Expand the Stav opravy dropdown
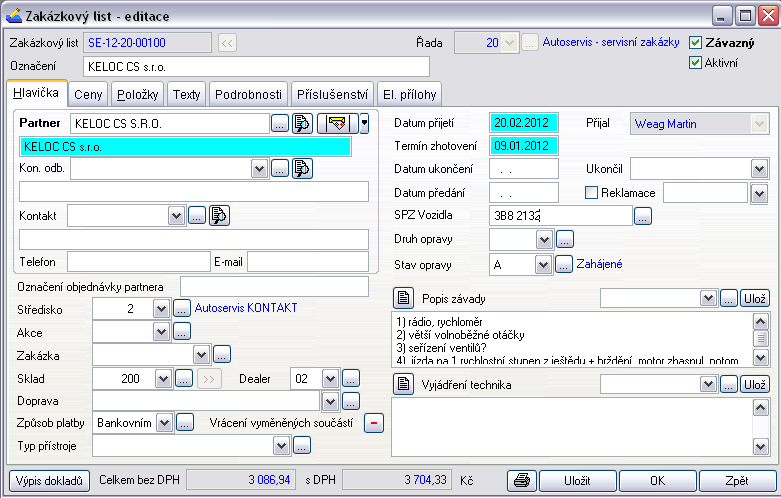The image size is (781, 498). pos(544,265)
